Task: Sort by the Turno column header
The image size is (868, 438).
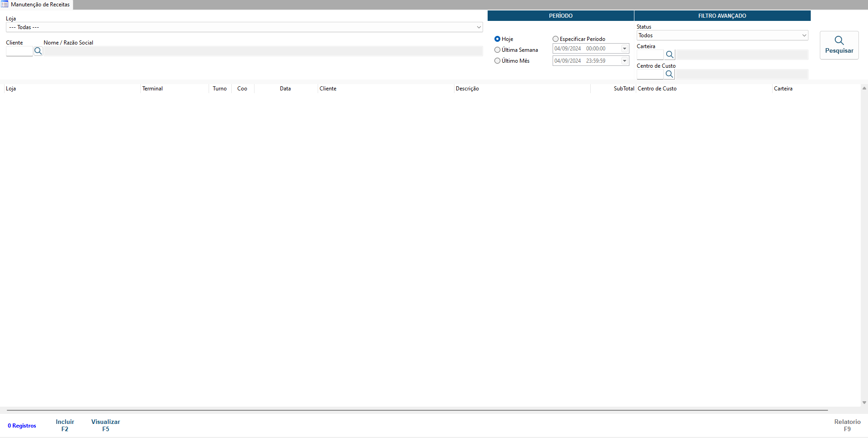Action: 220,89
